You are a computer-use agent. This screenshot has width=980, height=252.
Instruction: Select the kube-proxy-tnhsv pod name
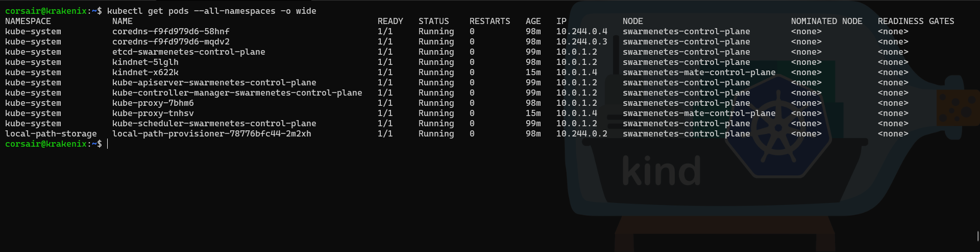[153, 113]
